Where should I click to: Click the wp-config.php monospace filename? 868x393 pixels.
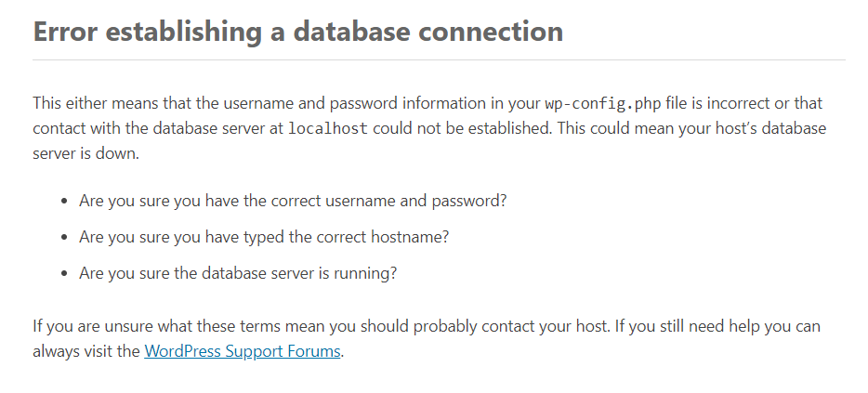pos(603,103)
